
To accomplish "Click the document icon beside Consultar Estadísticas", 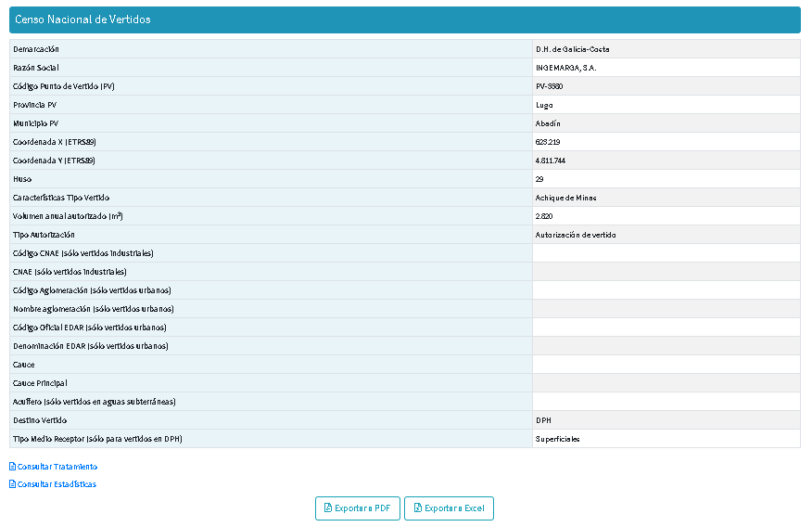I will (12, 484).
